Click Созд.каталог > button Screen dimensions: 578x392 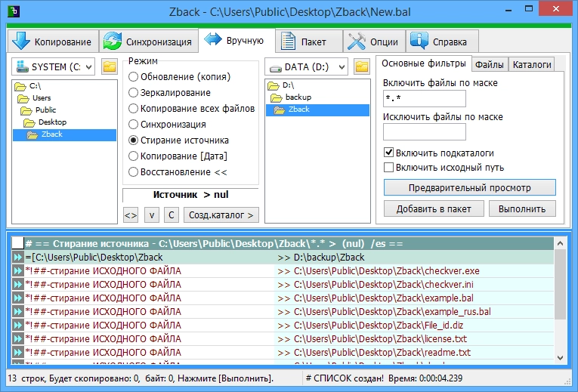(x=221, y=215)
